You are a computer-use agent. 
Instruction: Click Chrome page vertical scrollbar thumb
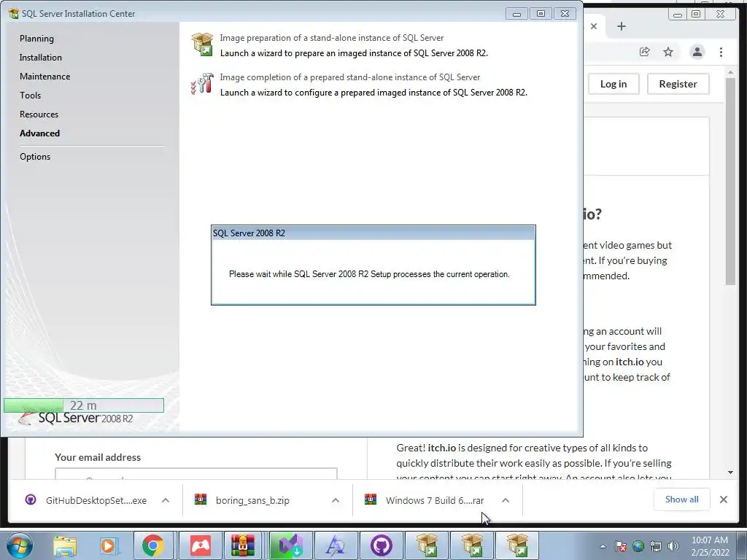(x=730, y=182)
